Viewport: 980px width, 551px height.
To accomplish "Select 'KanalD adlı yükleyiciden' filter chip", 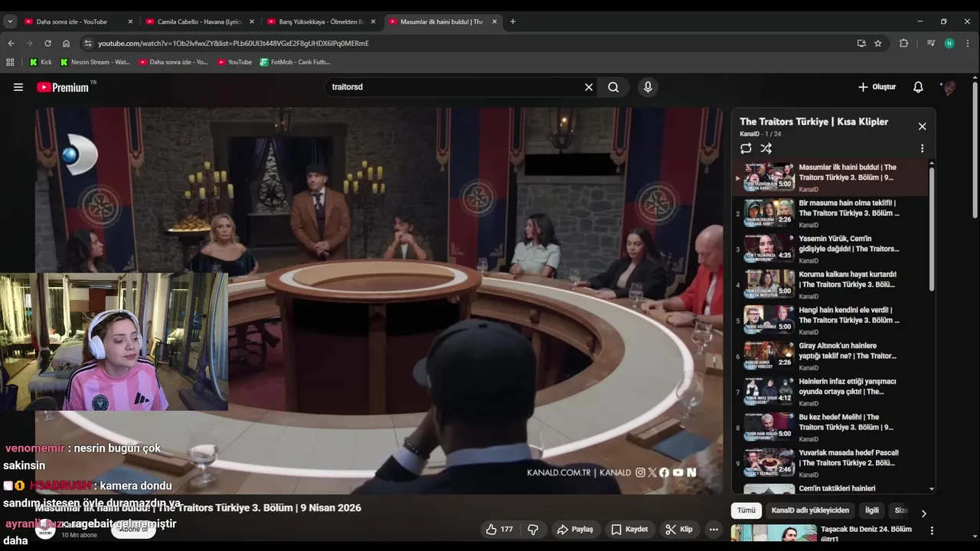I will coord(810,510).
